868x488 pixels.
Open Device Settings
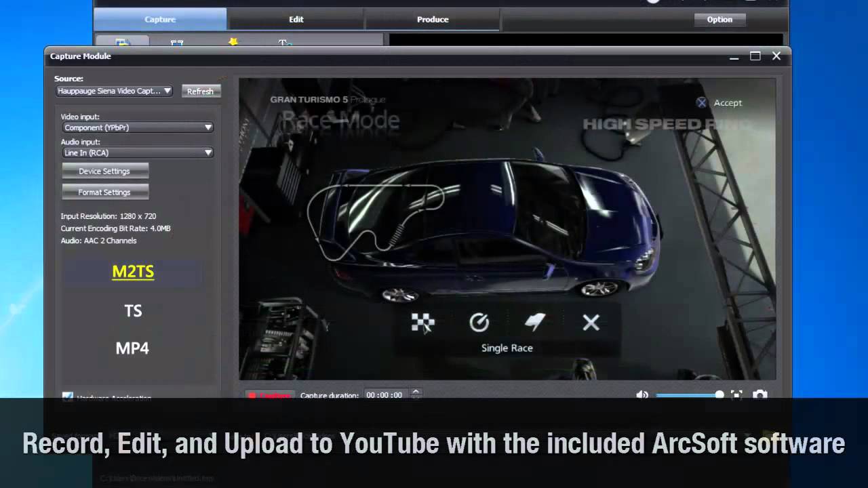[x=104, y=171]
